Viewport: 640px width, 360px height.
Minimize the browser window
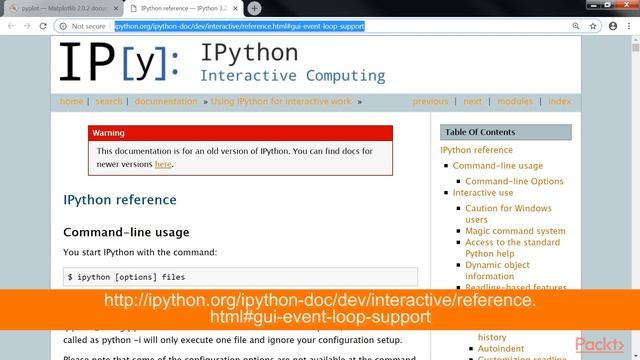[x=593, y=5]
